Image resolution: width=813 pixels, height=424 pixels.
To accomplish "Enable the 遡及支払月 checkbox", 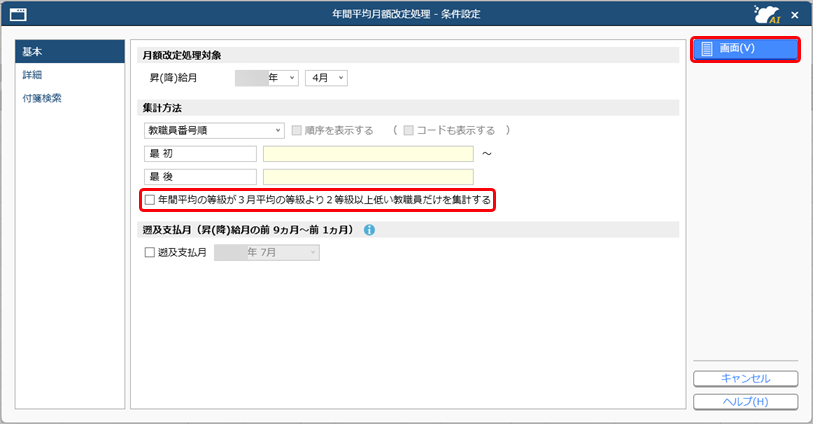I will pos(149,252).
